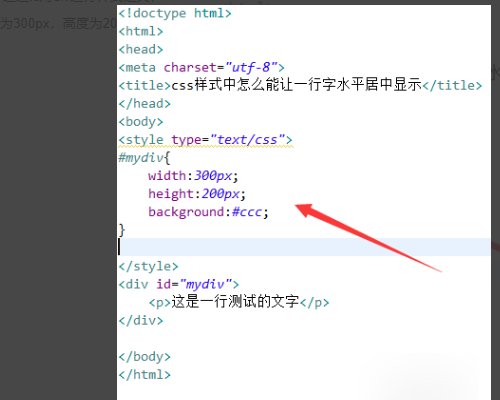Click the background:#ccc; declaration
The width and height of the screenshot is (500, 400).
(x=208, y=212)
